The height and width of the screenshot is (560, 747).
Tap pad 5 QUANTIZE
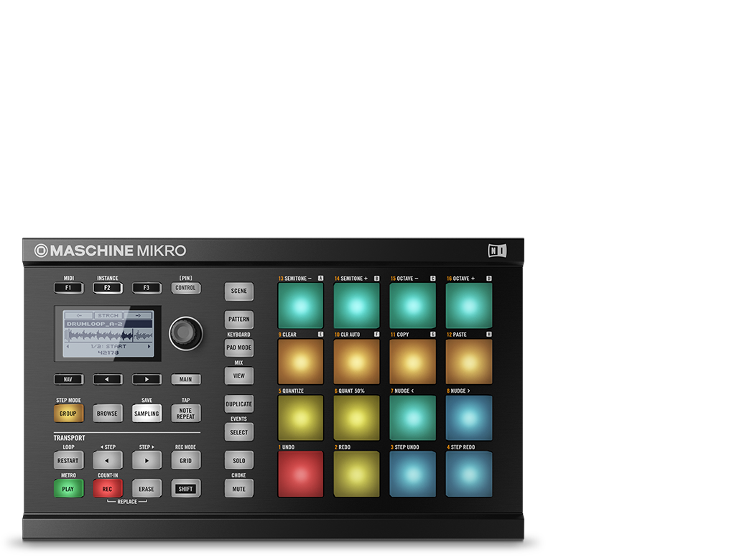click(301, 418)
